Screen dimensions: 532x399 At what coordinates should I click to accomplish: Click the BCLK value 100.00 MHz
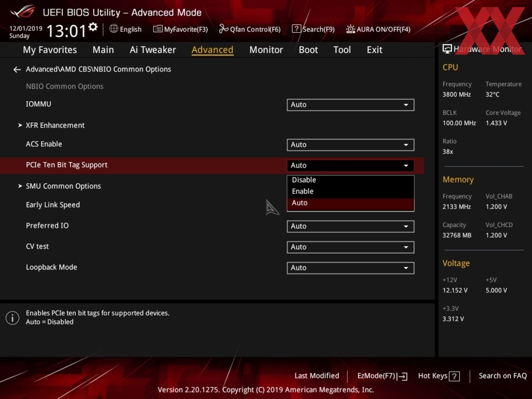pos(459,123)
